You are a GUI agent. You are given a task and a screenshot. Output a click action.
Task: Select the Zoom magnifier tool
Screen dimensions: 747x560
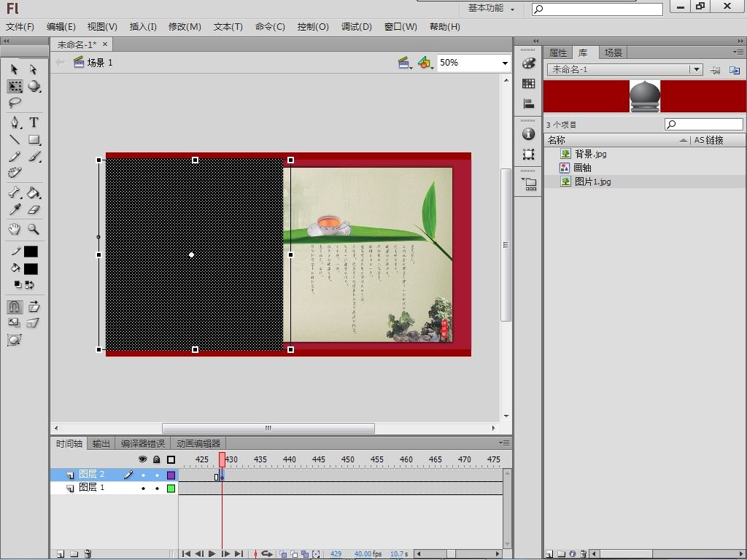coord(34,229)
